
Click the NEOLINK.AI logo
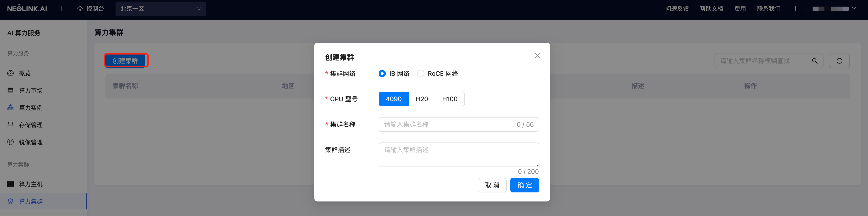click(x=27, y=8)
